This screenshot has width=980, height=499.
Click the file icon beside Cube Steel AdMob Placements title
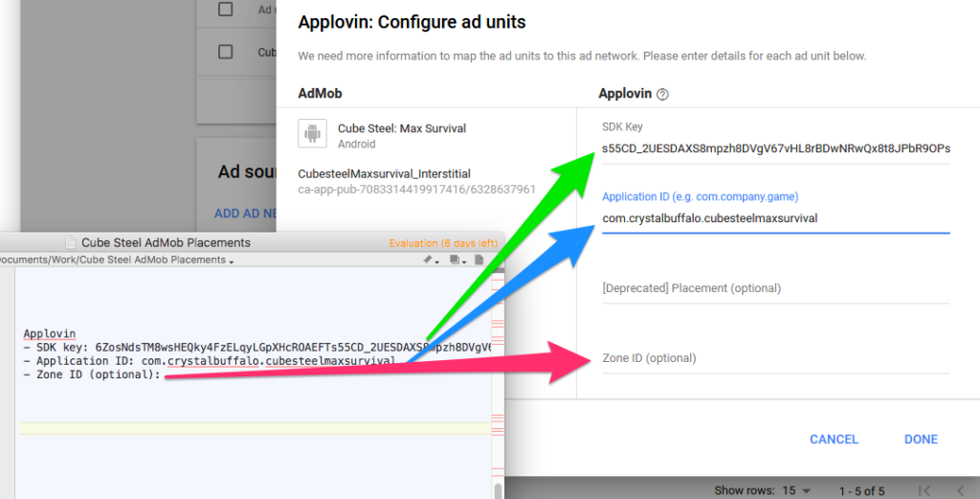tap(71, 242)
